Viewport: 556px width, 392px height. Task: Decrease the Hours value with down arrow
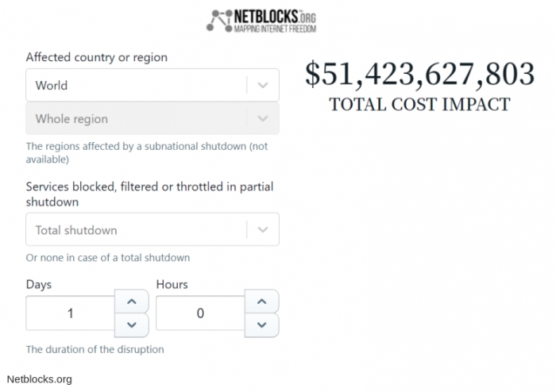coord(262,325)
